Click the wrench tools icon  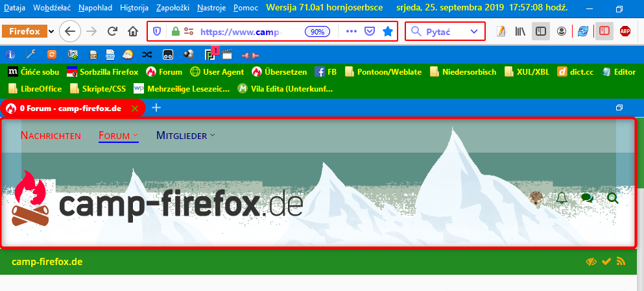tap(30, 54)
